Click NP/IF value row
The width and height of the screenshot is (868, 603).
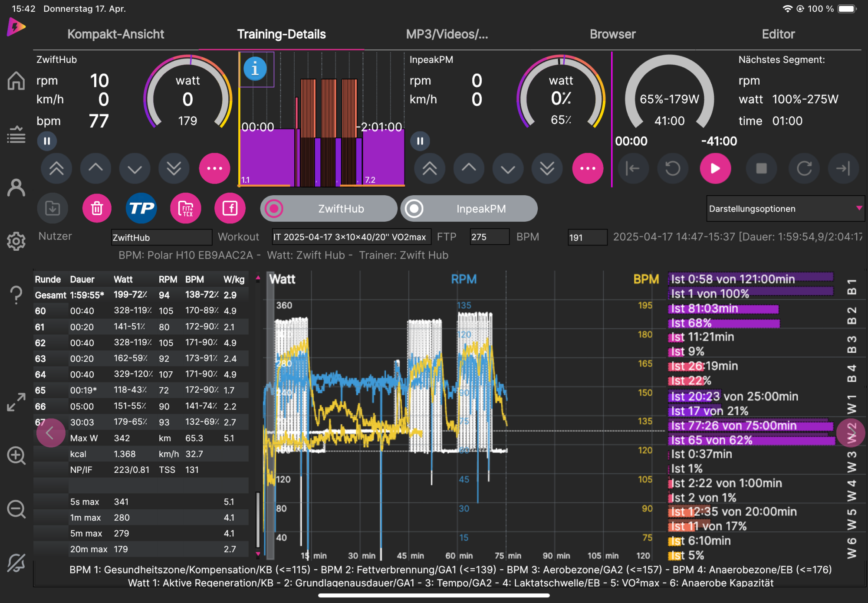coord(141,470)
